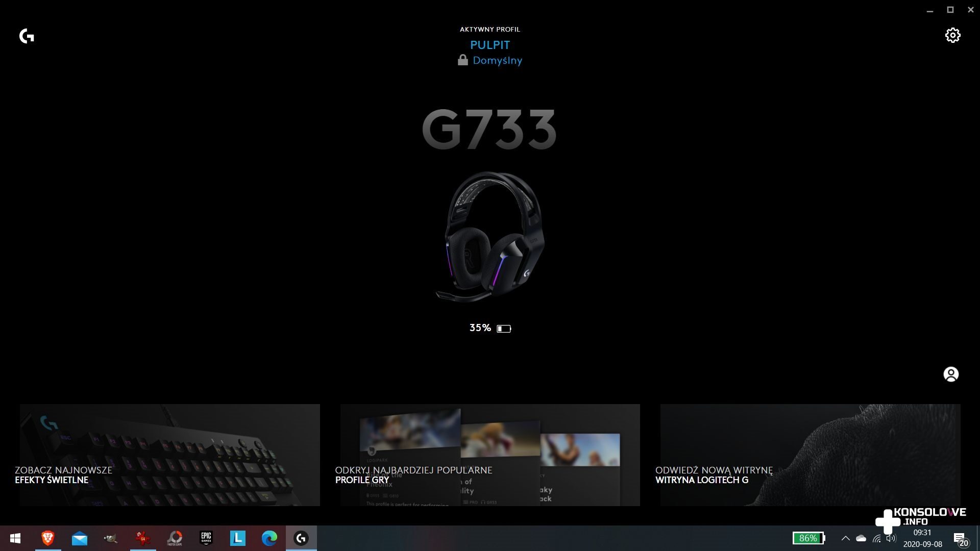Open Windows notification center
This screenshot has width=980, height=551.
pyautogui.click(x=960, y=539)
